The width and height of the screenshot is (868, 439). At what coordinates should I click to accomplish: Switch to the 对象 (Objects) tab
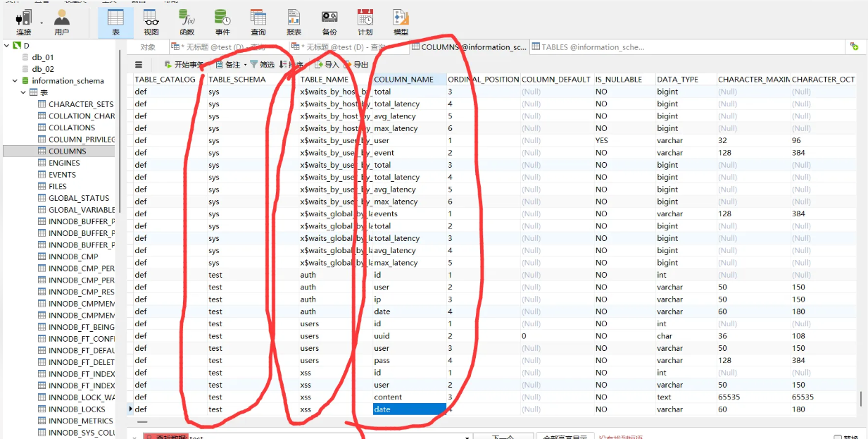148,47
